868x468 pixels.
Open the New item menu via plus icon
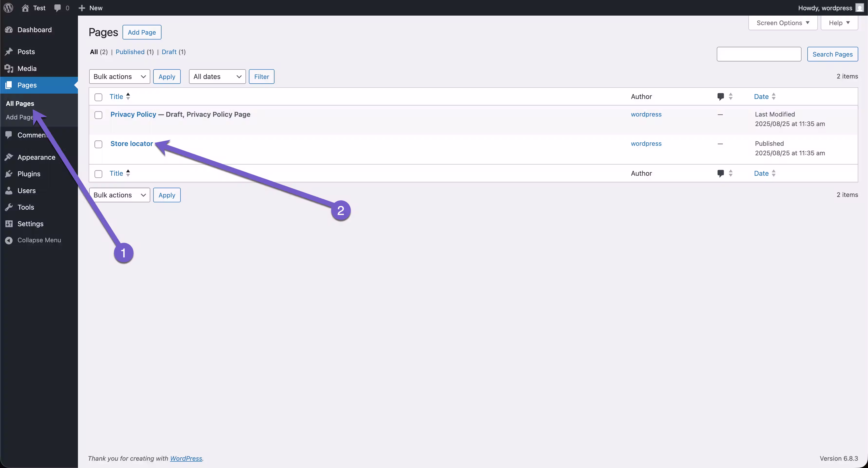tap(82, 8)
